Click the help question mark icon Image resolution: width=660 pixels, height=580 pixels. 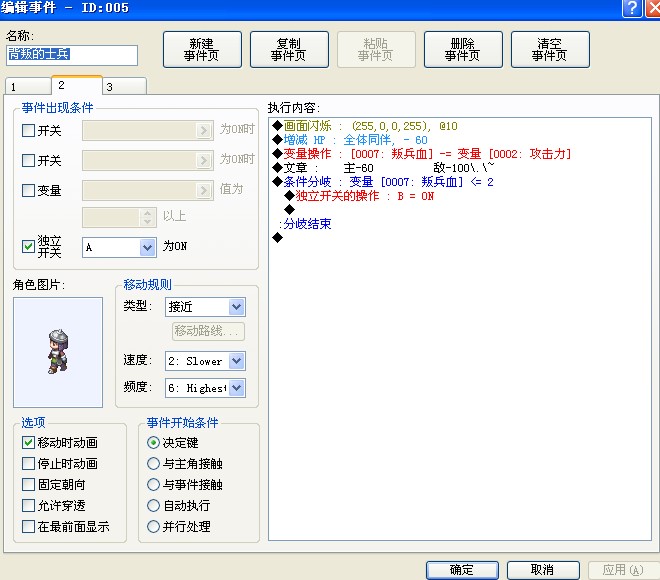click(x=632, y=8)
